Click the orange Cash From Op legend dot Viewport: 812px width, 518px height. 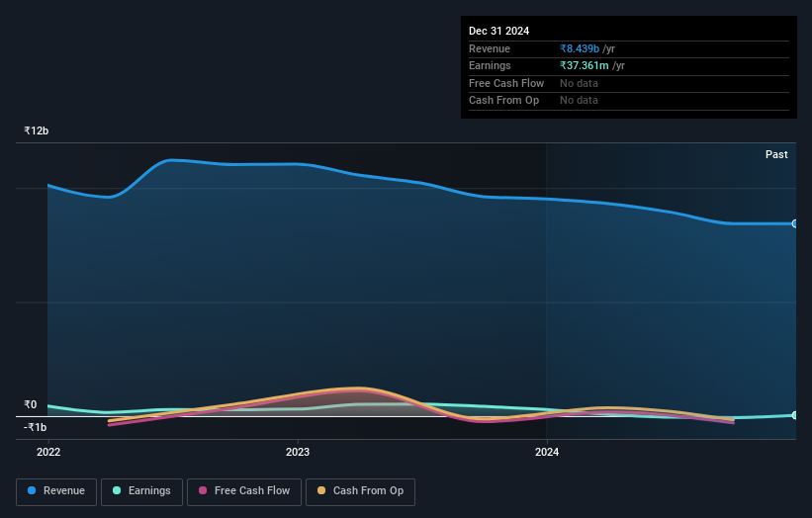(321, 490)
